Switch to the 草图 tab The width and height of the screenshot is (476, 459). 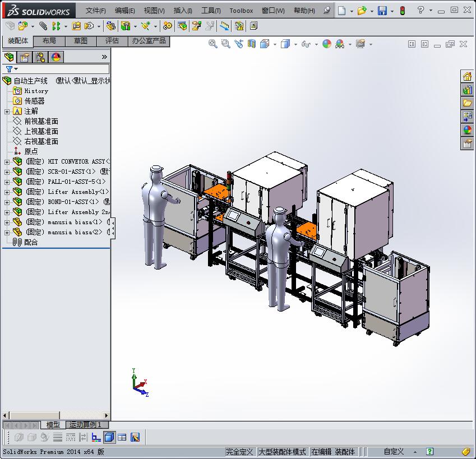81,41
